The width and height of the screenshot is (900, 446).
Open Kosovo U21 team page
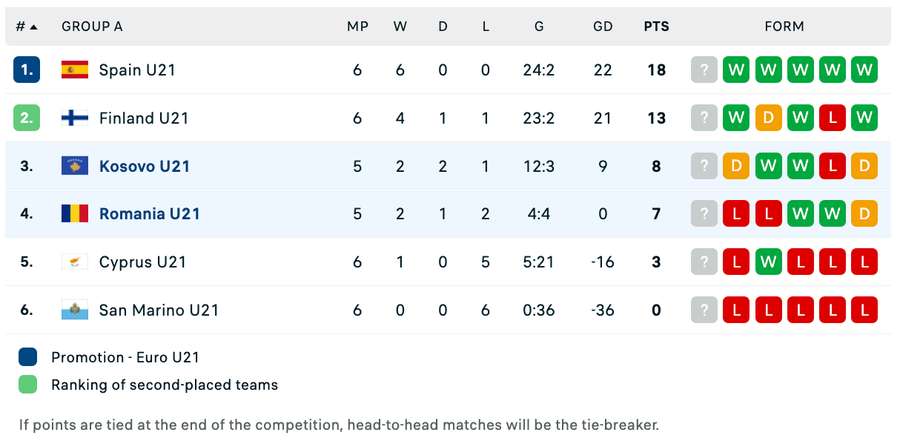tap(144, 166)
